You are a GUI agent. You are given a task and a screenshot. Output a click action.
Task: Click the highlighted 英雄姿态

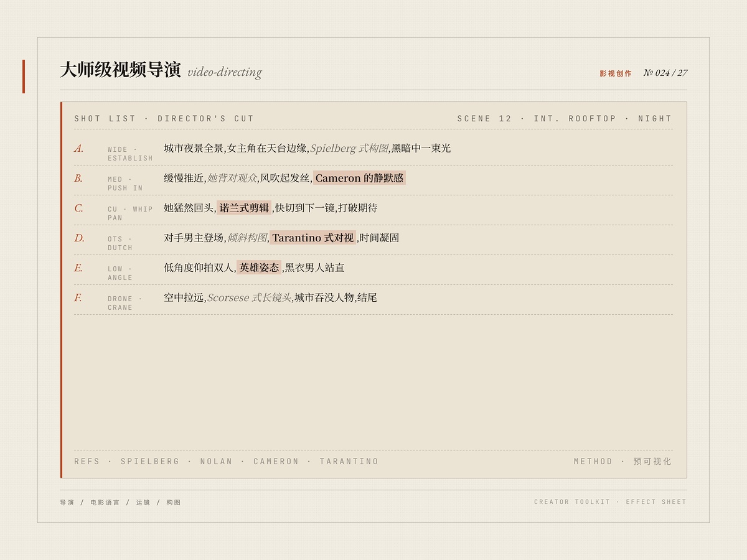(x=259, y=268)
